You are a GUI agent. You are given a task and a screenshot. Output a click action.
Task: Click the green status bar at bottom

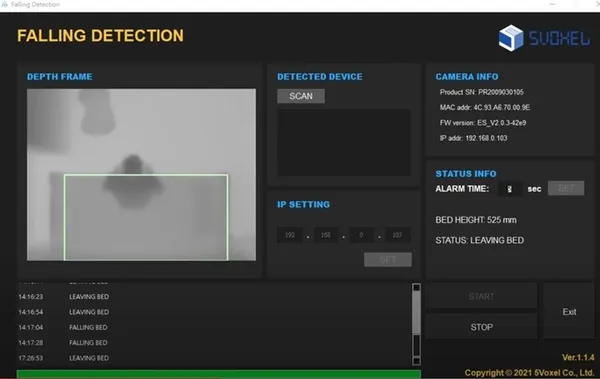coord(218,374)
